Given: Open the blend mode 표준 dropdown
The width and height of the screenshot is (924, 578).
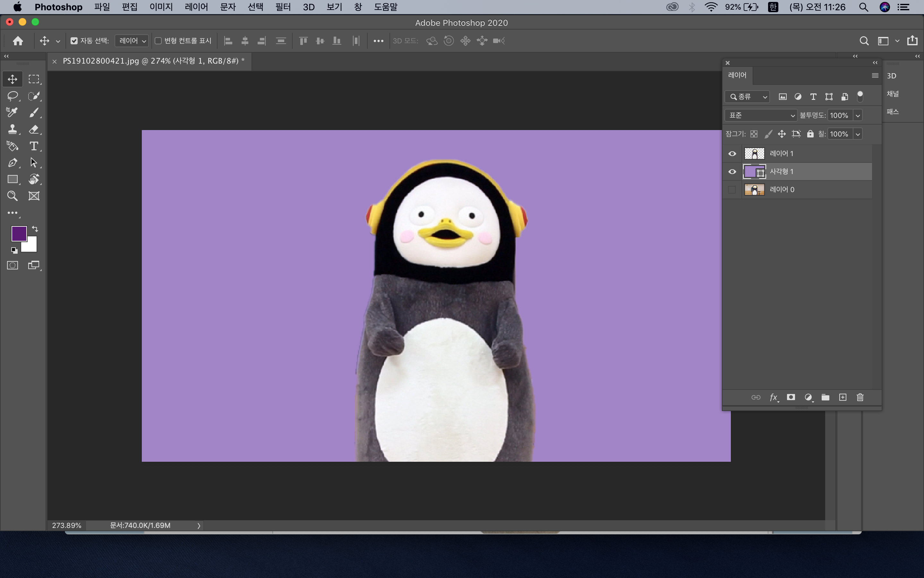Looking at the screenshot, I should click(x=761, y=116).
